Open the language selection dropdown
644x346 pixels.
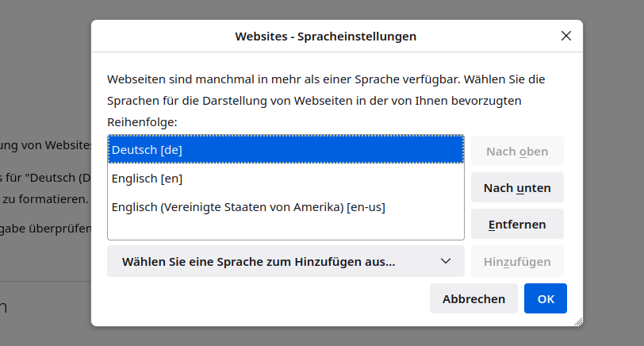click(286, 261)
